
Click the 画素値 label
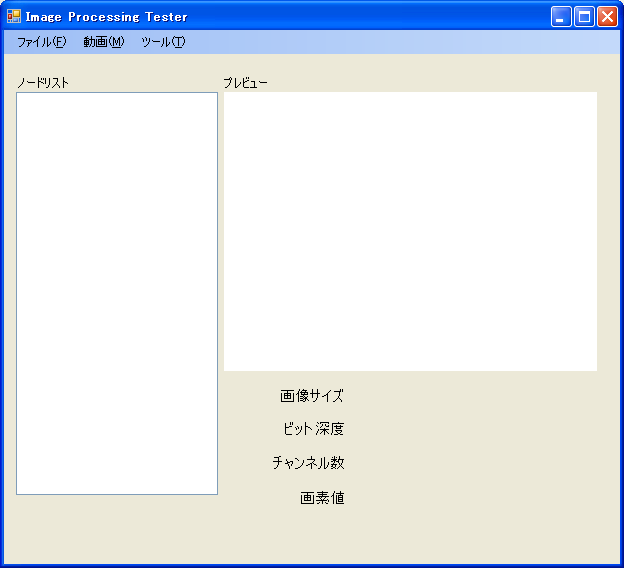click(322, 498)
